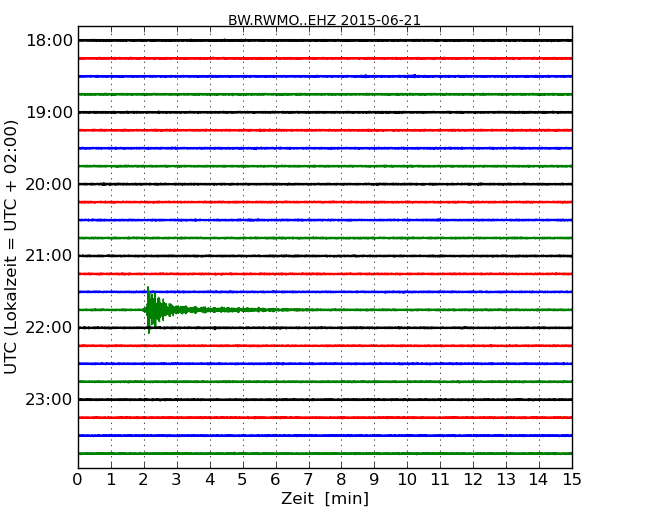
Task: Click the x-axis tick label 7
Action: click(x=308, y=479)
